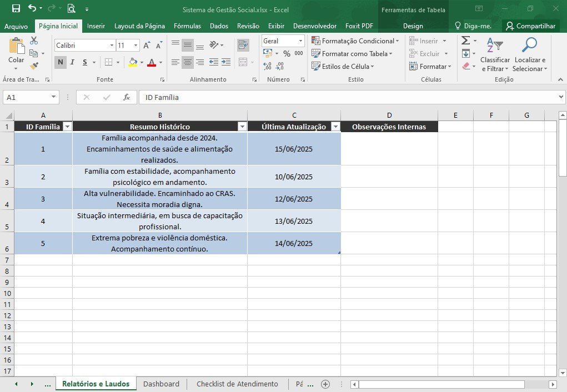Open font size 11 dropdown

tap(136, 45)
